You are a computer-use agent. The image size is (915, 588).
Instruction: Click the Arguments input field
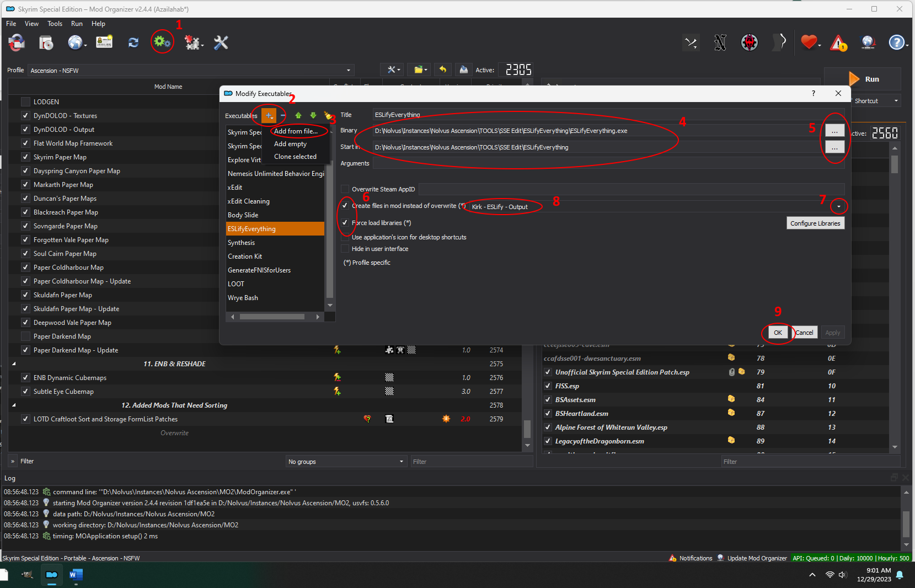click(608, 163)
